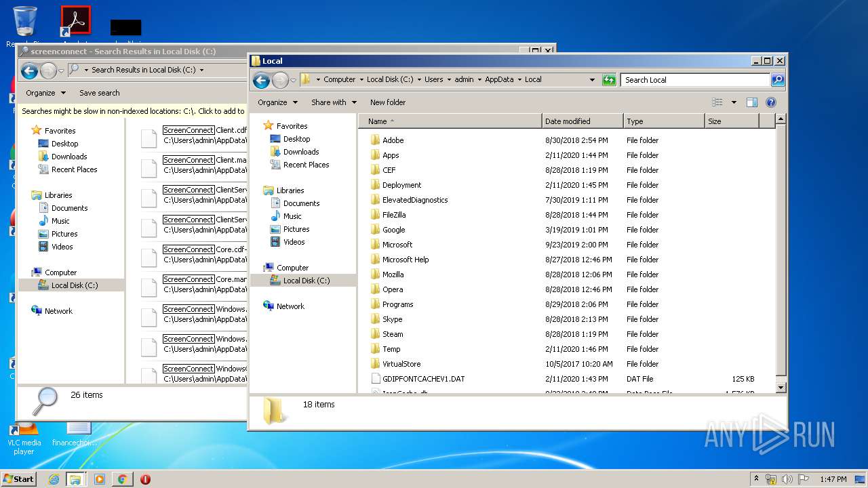Open Videos library in Local window sidebar

point(294,242)
